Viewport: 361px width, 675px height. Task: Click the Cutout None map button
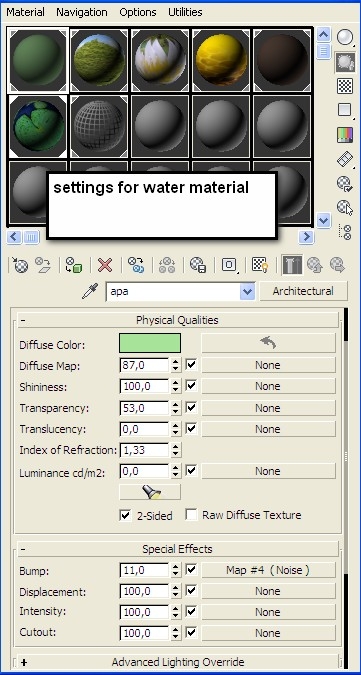tap(268, 633)
